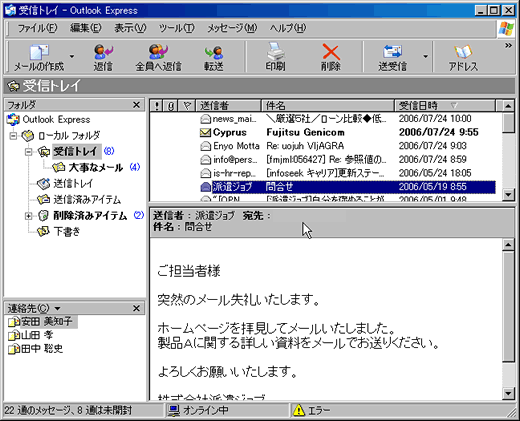Screen dimensions: 520x421
Task: Sort by attachment column header
Action: (x=171, y=106)
